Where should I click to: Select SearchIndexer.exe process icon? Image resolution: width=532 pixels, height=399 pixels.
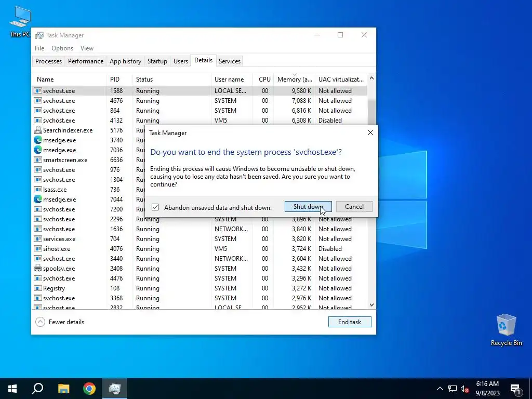click(x=37, y=130)
